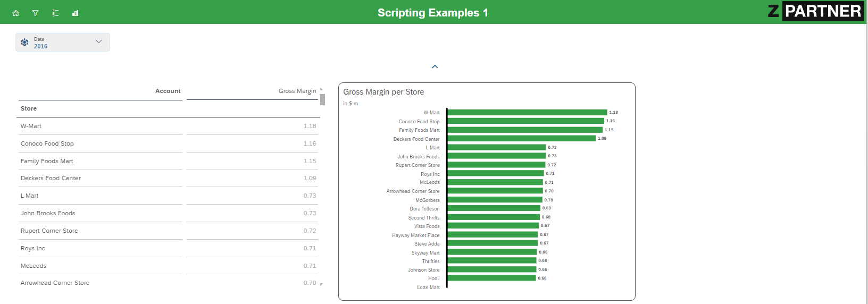Click the Hayway Market Place chart bar
Image resolution: width=868 pixels, height=304 pixels.
[x=493, y=234]
